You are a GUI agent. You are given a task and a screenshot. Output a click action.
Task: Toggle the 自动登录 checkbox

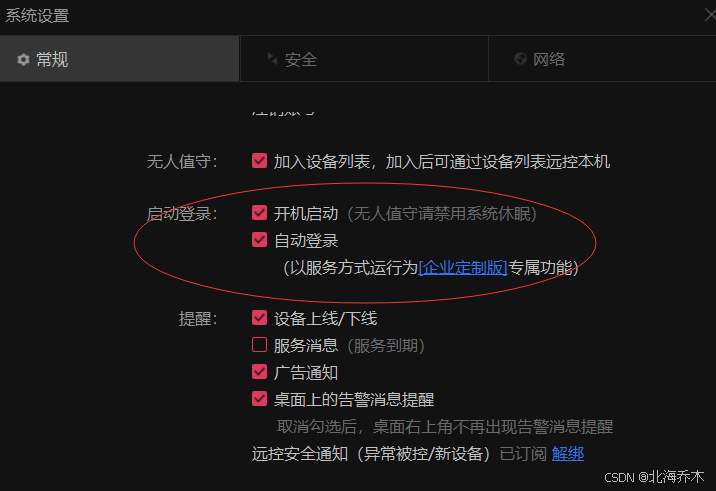tap(259, 239)
